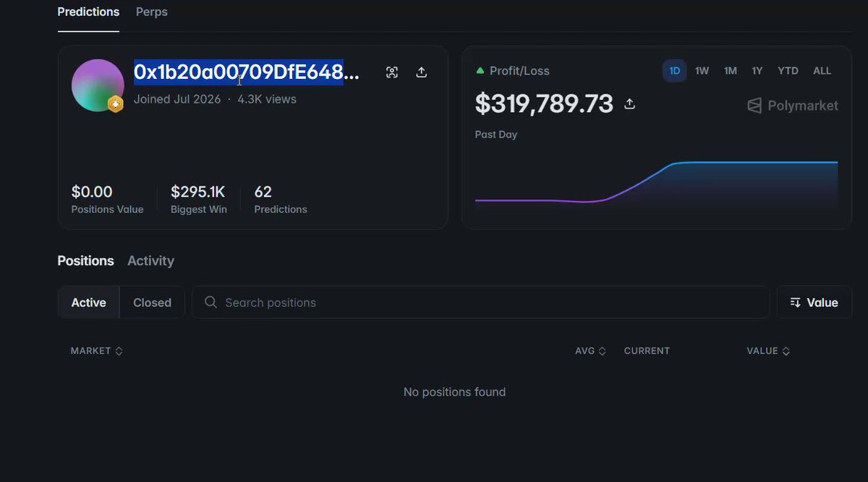Sort by AVG column

[x=590, y=351]
